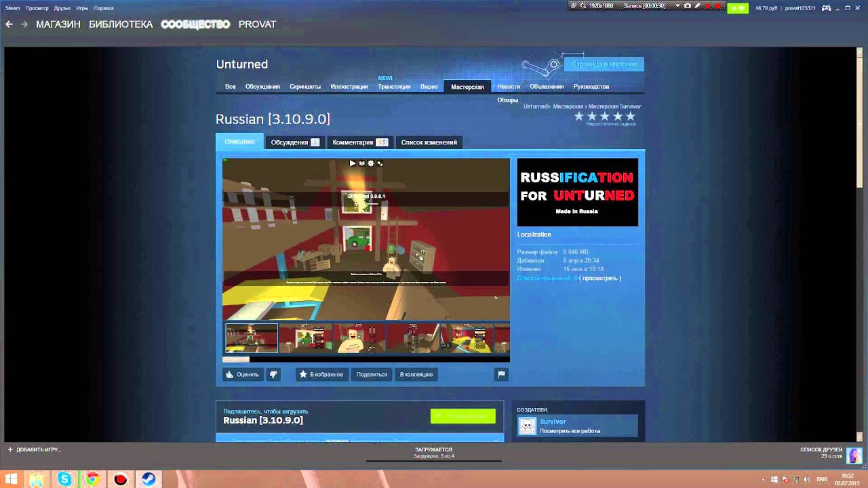The image size is (868, 488).
Task: Click the Поделиться button
Action: (x=372, y=374)
